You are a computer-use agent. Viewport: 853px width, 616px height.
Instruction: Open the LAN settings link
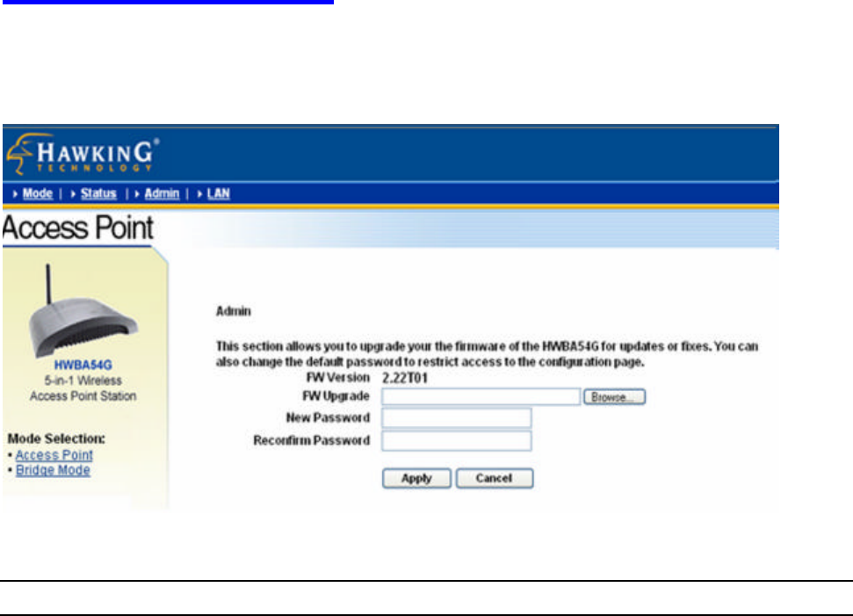pos(218,193)
